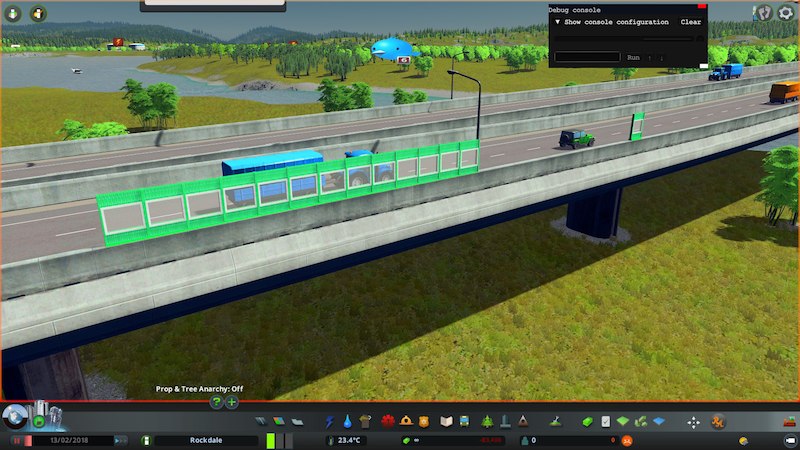Open the green question mark help
Image resolution: width=800 pixels, height=450 pixels.
point(216,402)
